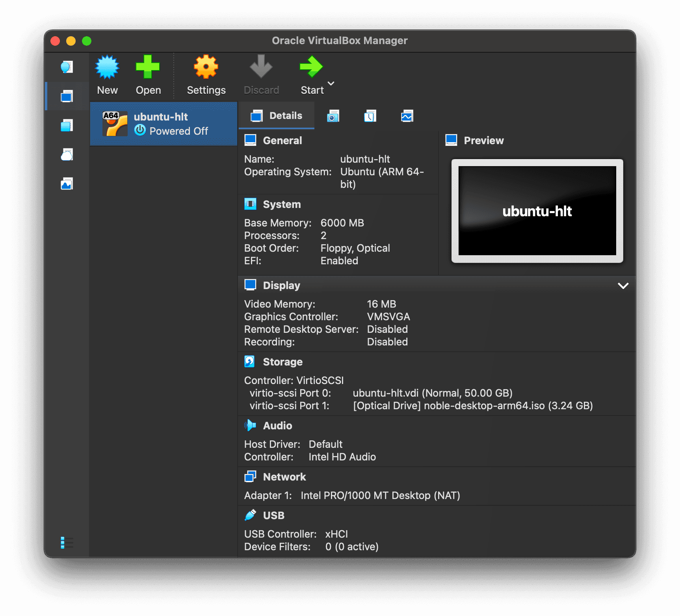Click the New machine starburst icon
The width and height of the screenshot is (680, 616).
[x=107, y=67]
